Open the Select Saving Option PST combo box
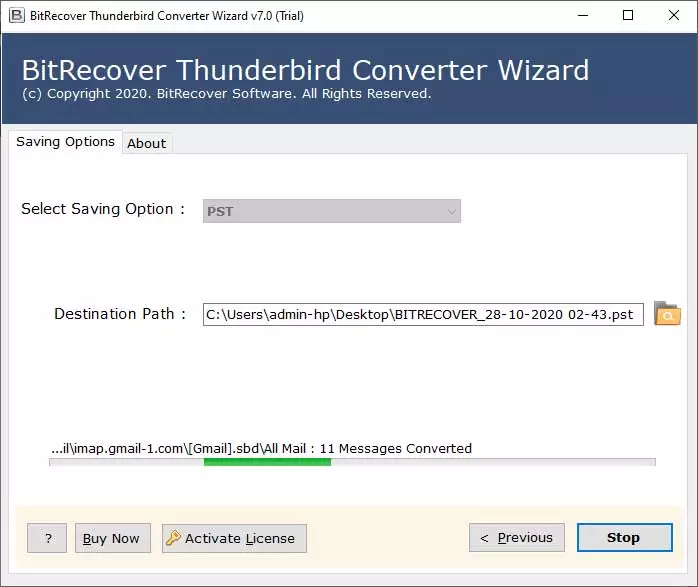Viewport: 698px width, 587px height. [320, 211]
